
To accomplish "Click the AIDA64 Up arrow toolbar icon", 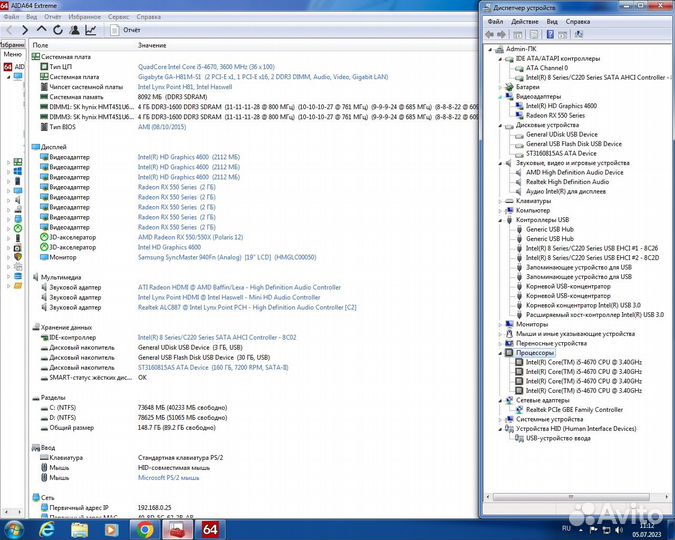I will [x=41, y=29].
